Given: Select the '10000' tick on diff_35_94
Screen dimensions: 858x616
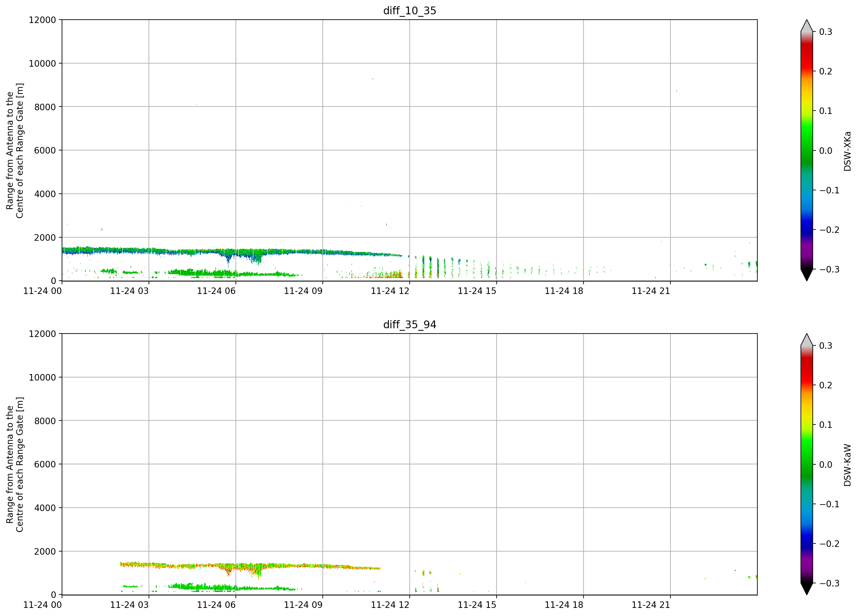Looking at the screenshot, I should click(42, 377).
